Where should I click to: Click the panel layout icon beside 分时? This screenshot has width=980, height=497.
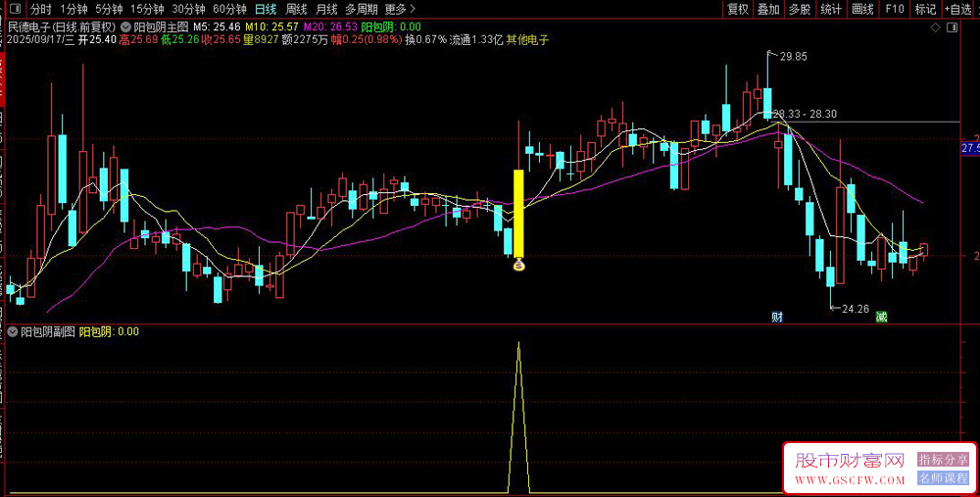click(15, 9)
